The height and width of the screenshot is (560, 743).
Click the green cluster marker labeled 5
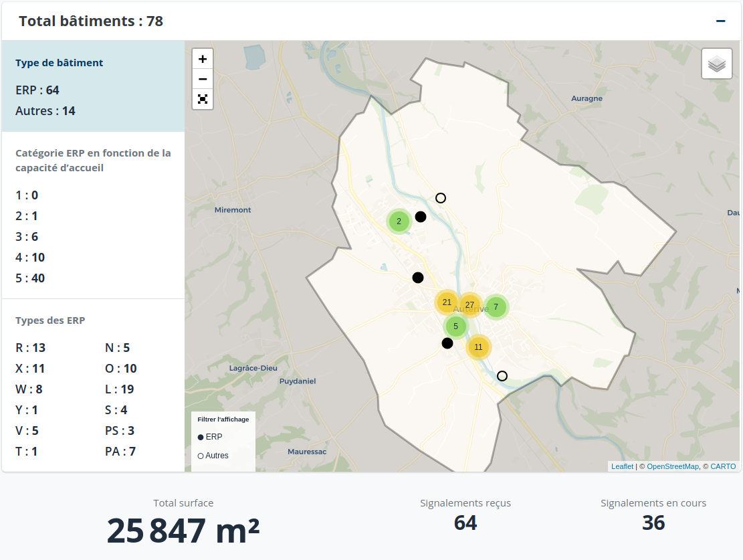tap(455, 326)
